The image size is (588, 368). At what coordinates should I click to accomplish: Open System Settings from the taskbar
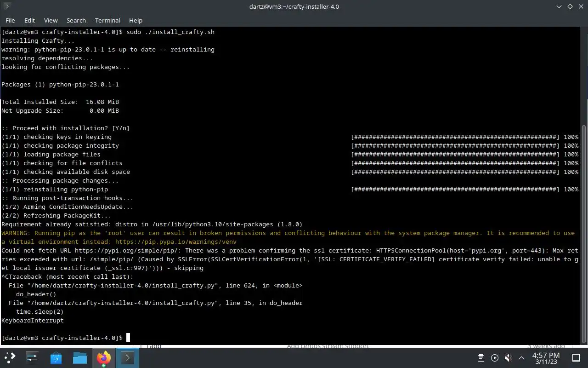(x=32, y=357)
